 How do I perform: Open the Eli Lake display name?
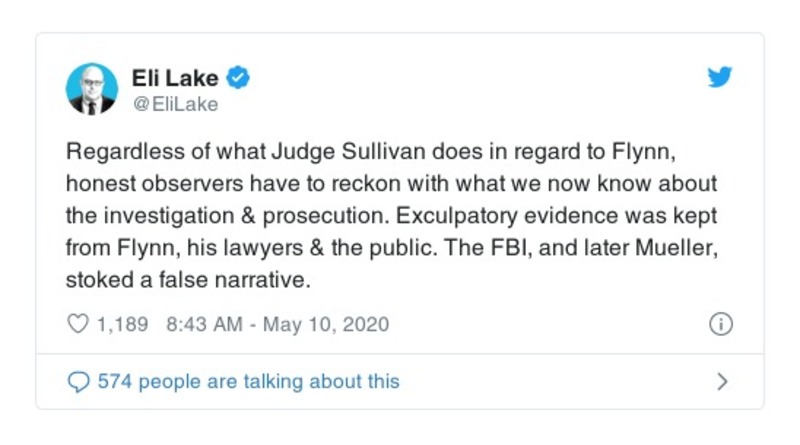pyautogui.click(x=176, y=77)
